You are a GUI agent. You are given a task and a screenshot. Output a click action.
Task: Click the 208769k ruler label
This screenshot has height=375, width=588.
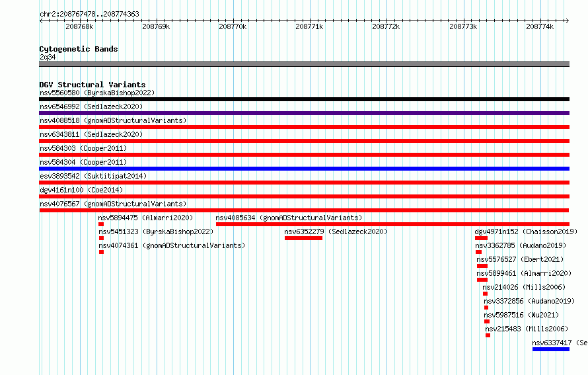click(x=156, y=26)
